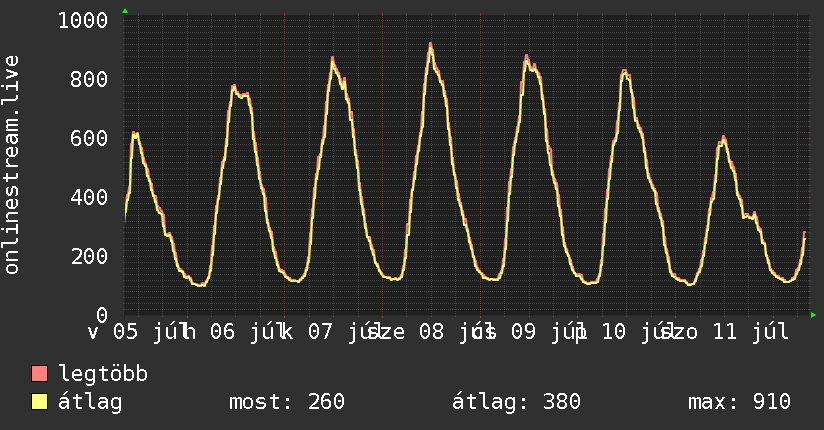The image size is (824, 430).
Task: Click the highest peak on 08 júl
Action: coord(430,44)
